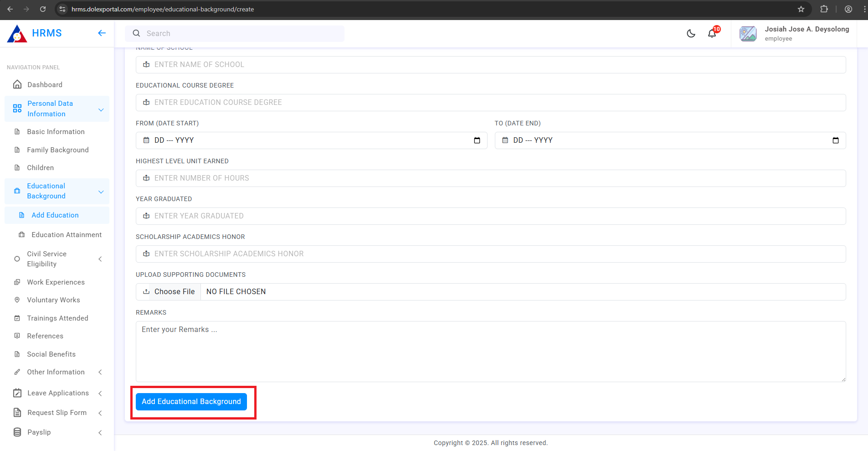Click the Year Graduated input field
Screen dimensions: 868x451
pyautogui.click(x=491, y=216)
